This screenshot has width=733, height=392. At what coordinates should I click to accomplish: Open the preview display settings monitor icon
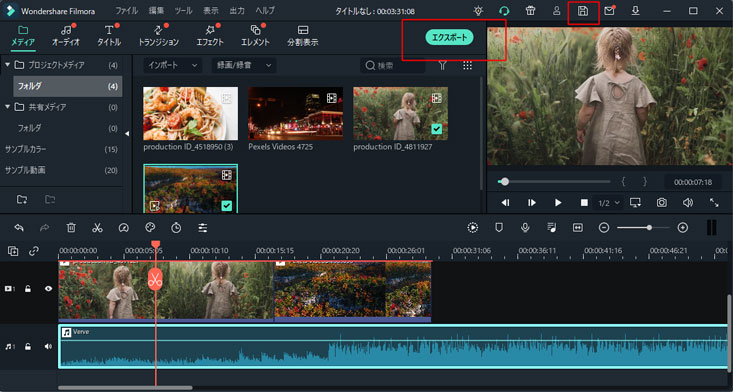click(635, 202)
